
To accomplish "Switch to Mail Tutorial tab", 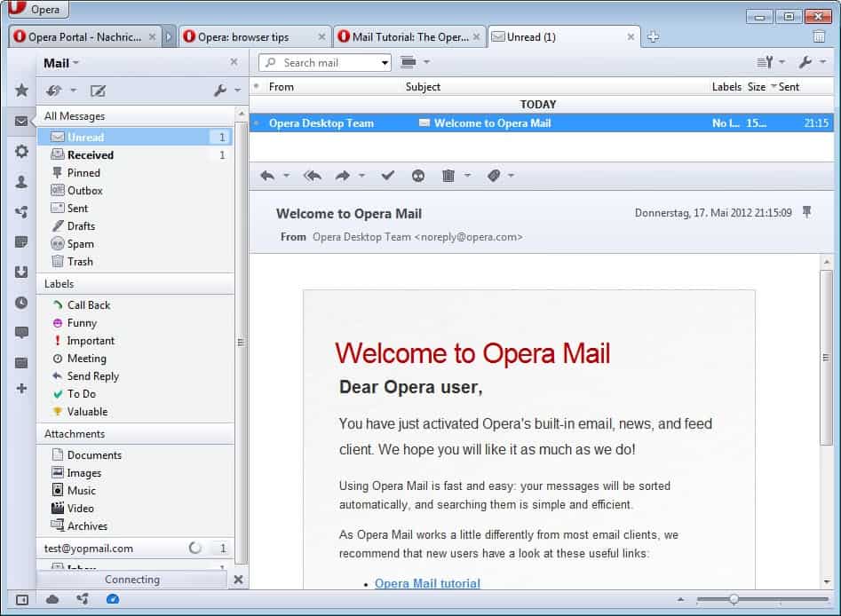I will tap(409, 37).
